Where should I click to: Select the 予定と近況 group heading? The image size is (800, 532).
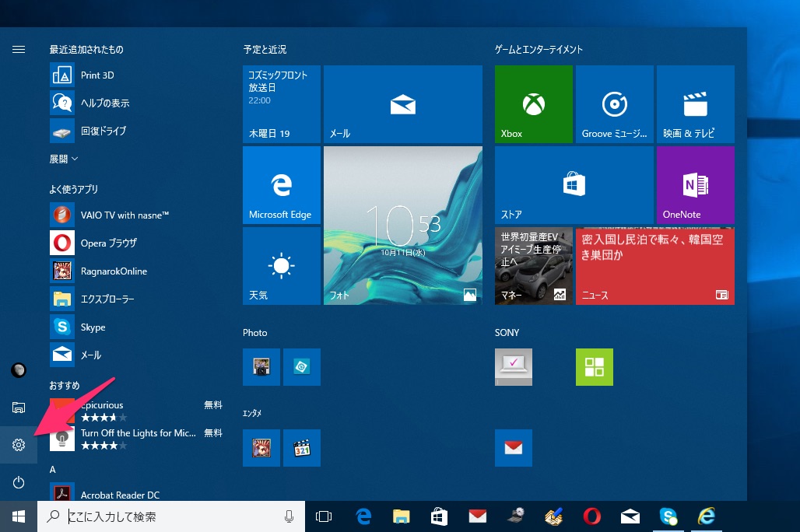tap(265, 50)
